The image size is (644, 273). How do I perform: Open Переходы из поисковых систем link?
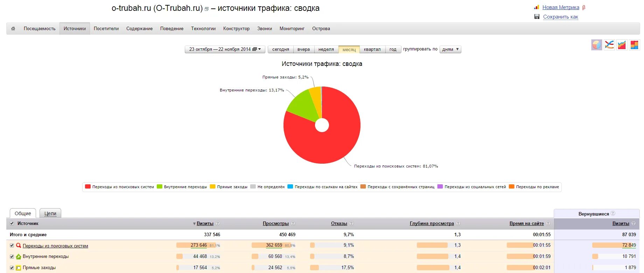click(55, 246)
